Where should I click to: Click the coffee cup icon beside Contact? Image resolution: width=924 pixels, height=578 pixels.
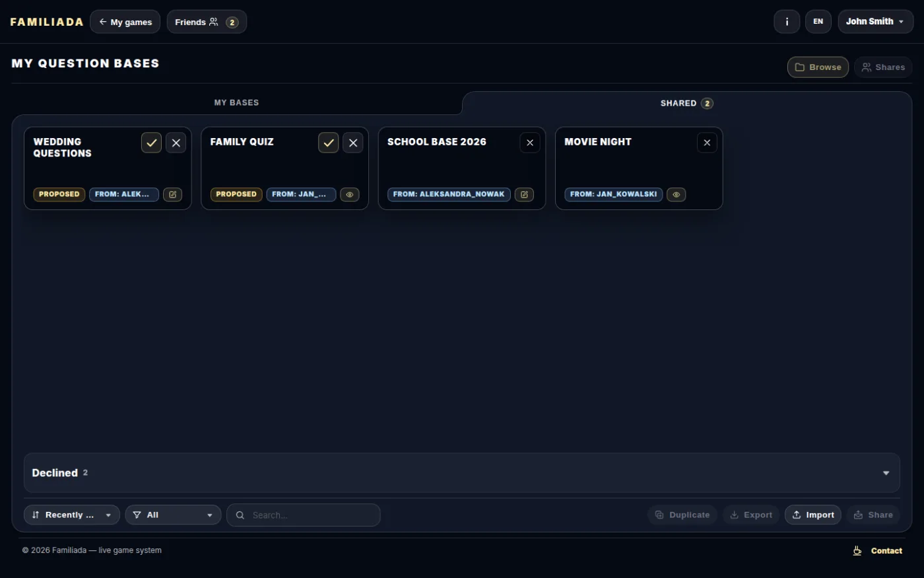pyautogui.click(x=857, y=551)
